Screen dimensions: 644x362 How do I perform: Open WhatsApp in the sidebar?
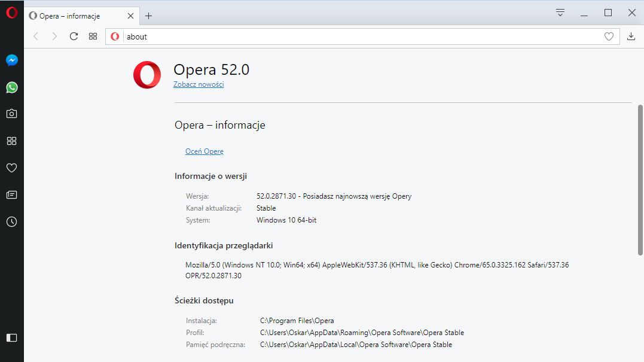(11, 87)
